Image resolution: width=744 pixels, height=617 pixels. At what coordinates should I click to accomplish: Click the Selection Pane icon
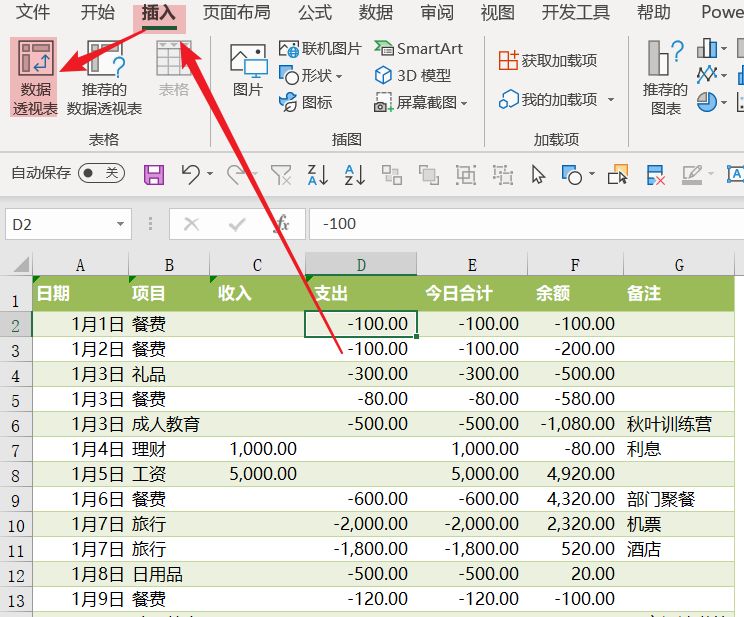[x=618, y=175]
